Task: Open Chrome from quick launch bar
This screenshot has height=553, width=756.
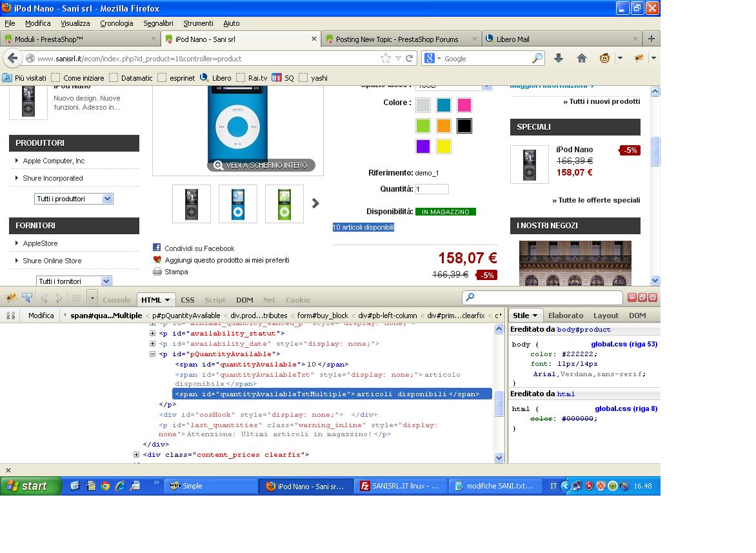Action: point(105,486)
